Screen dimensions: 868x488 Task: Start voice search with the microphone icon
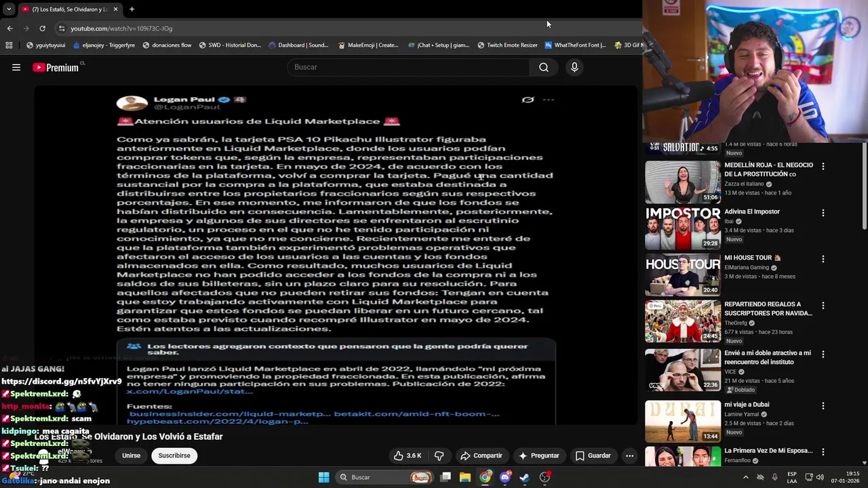(574, 67)
